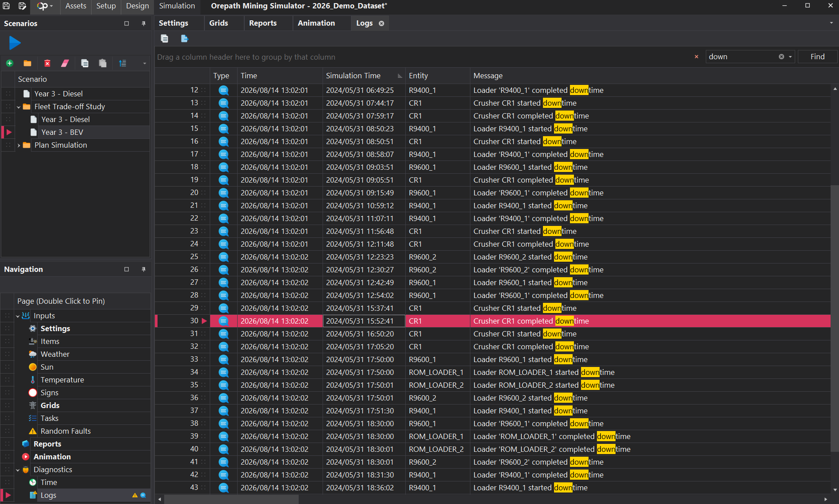Select the Year 3 - BEV scenario
This screenshot has height=504, width=839.
click(62, 132)
